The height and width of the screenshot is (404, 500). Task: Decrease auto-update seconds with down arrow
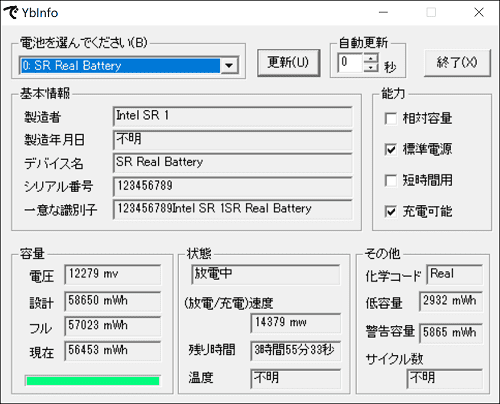tap(370, 67)
